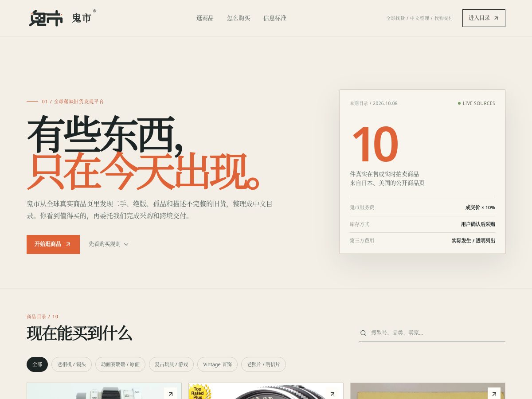
Task: Select the 老相机 / 镜头 filter chip
Action: (72, 364)
